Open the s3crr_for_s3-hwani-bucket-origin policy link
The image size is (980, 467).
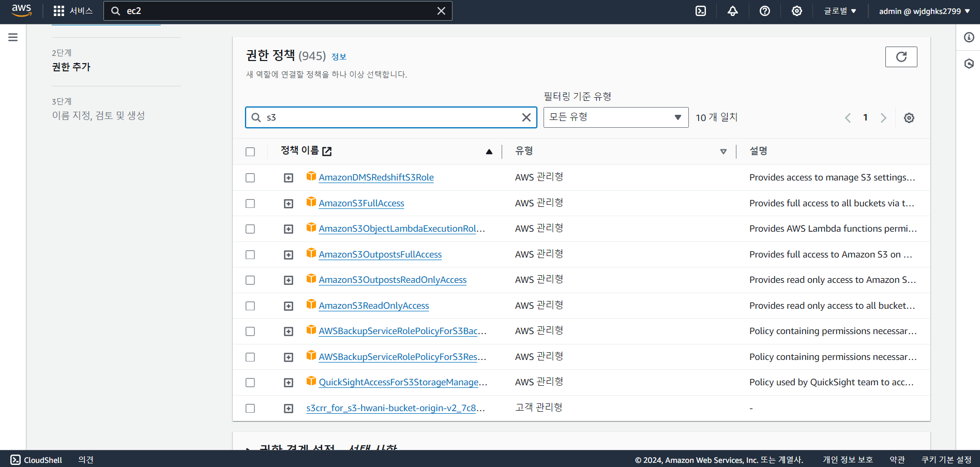click(x=396, y=408)
